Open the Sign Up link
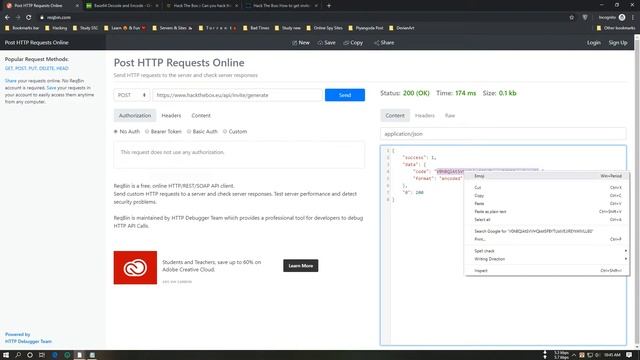 click(x=618, y=42)
